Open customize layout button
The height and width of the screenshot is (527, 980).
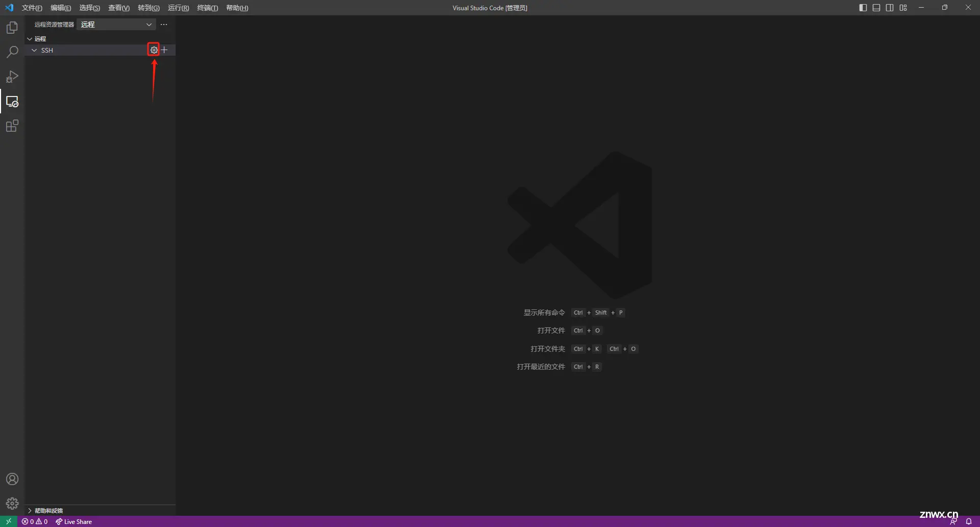click(903, 8)
